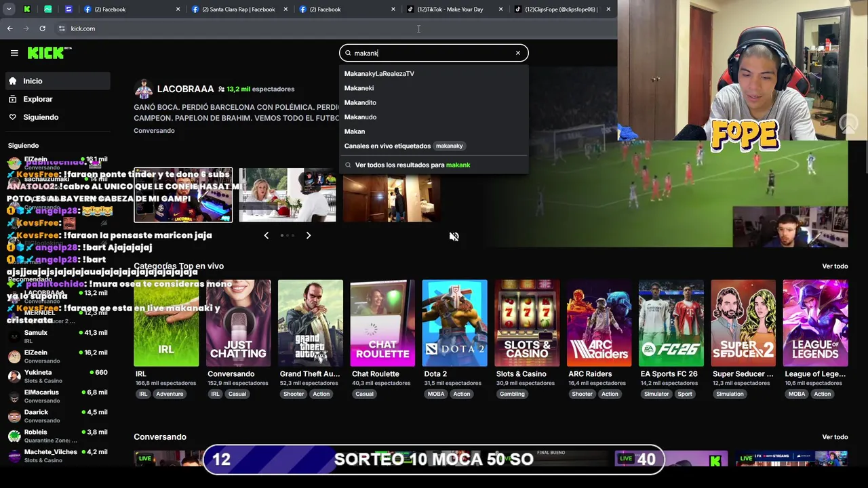Select the MakanakyLaRealezaTV suggestion
Viewport: 868px width, 488px height.
379,74
